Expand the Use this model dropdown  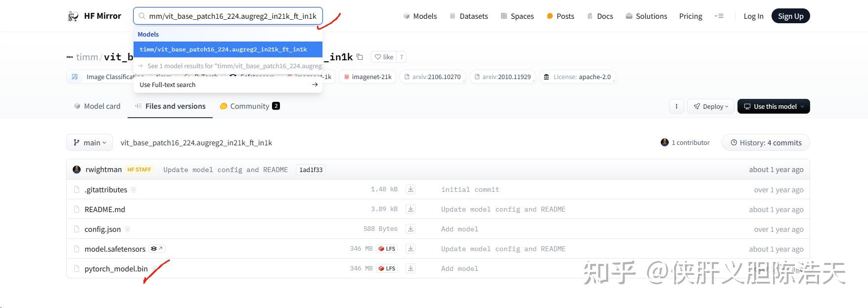click(773, 106)
